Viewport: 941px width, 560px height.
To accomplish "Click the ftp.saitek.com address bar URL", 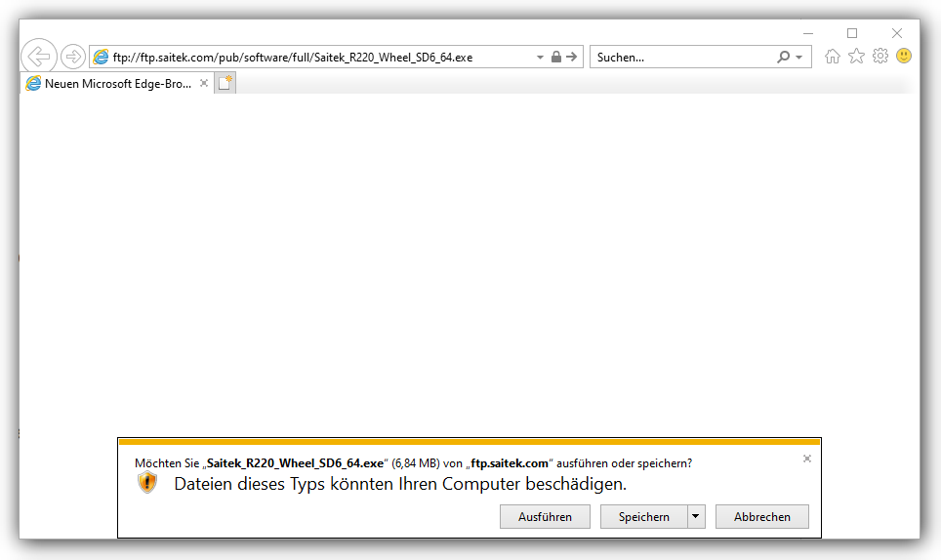I will (292, 58).
